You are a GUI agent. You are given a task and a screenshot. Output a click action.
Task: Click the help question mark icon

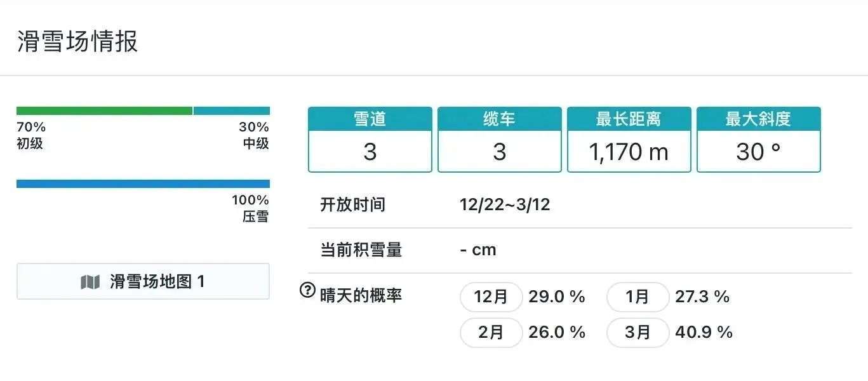[x=307, y=291]
